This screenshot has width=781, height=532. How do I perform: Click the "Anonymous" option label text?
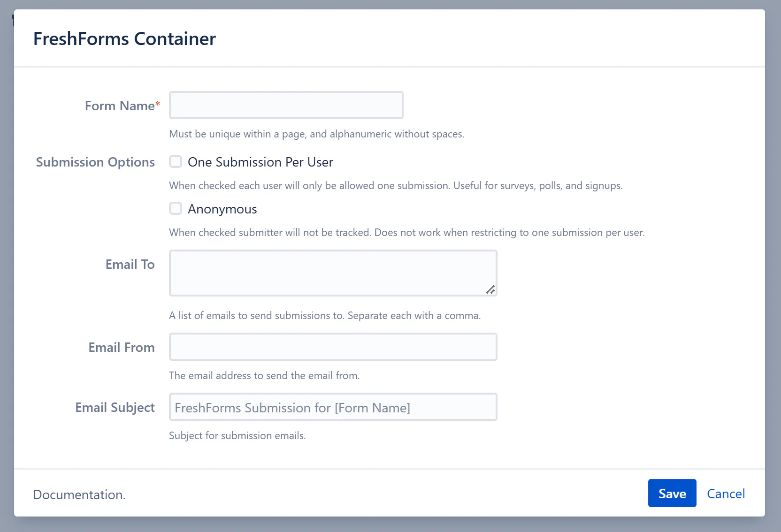222,209
